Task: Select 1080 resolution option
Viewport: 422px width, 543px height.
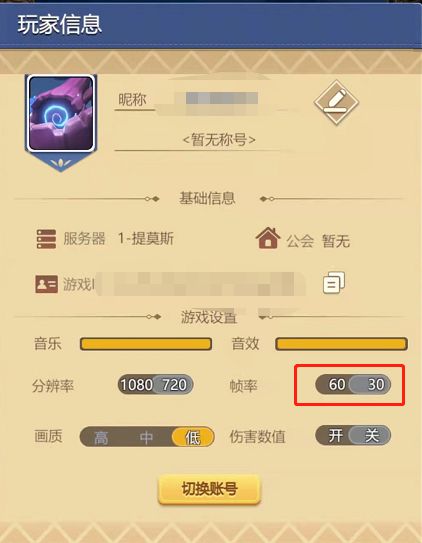Action: (136, 385)
